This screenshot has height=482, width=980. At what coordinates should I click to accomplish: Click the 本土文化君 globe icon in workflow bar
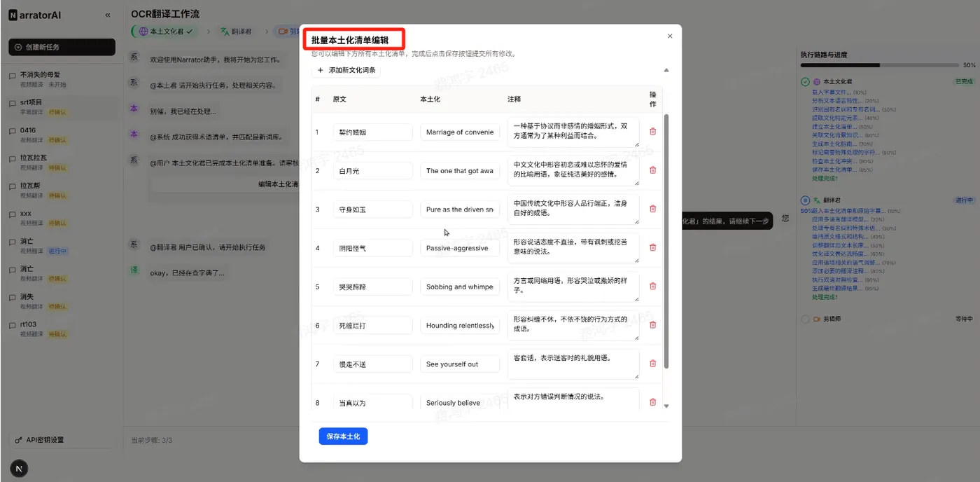pos(143,31)
